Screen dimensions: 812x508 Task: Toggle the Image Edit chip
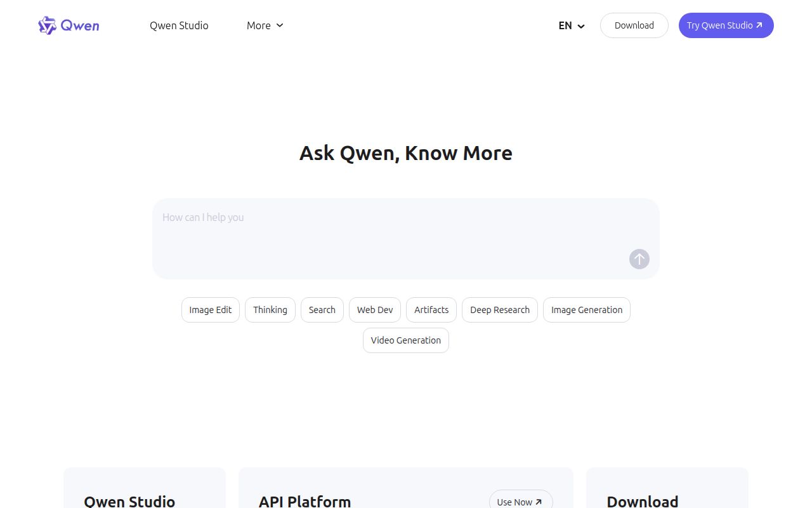tap(211, 310)
